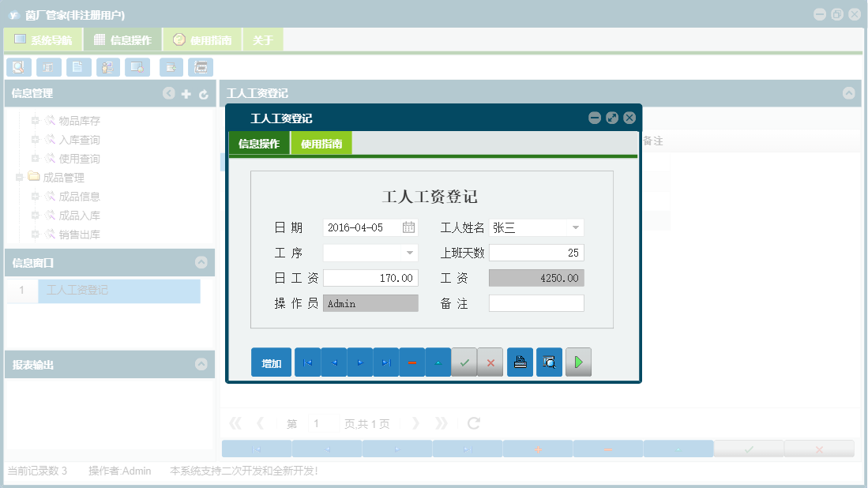
Task: Cancel changes with the red X icon
Action: 490,362
